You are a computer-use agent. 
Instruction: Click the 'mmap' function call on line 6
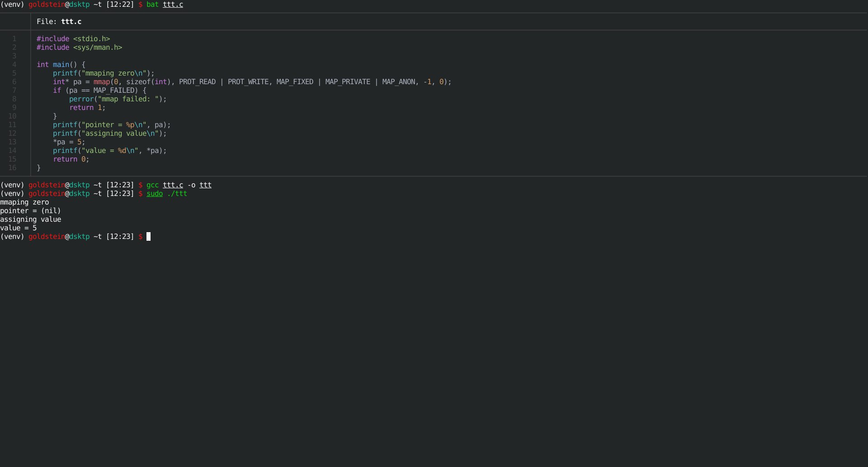coord(102,82)
